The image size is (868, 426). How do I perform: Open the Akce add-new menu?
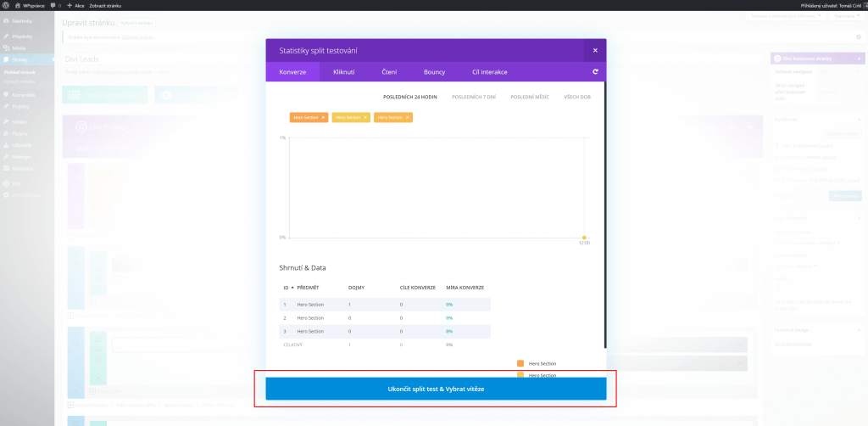[x=75, y=5]
